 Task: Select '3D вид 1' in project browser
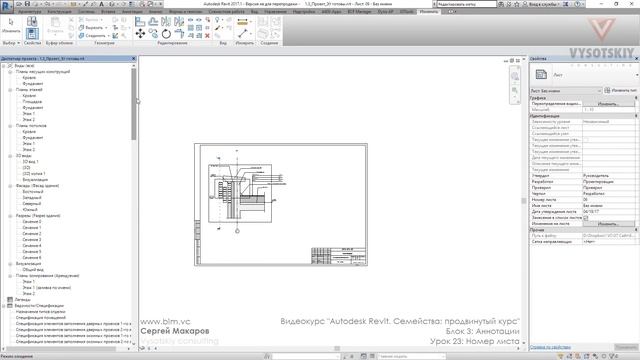tap(30, 162)
